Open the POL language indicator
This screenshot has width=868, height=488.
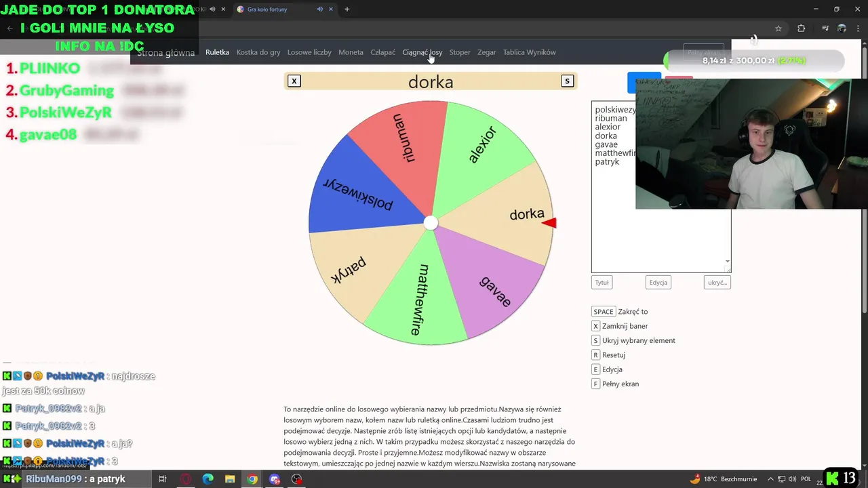pos(806,479)
